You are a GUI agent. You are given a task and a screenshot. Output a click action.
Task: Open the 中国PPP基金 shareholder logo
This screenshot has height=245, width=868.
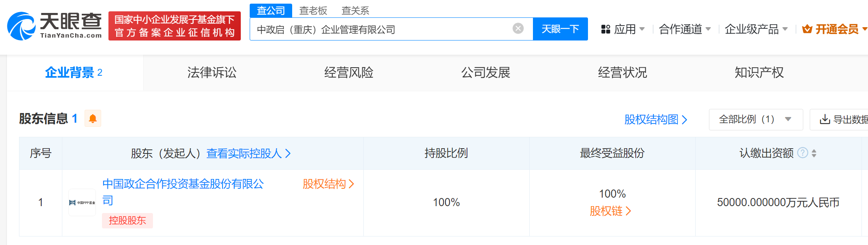pyautogui.click(x=82, y=202)
